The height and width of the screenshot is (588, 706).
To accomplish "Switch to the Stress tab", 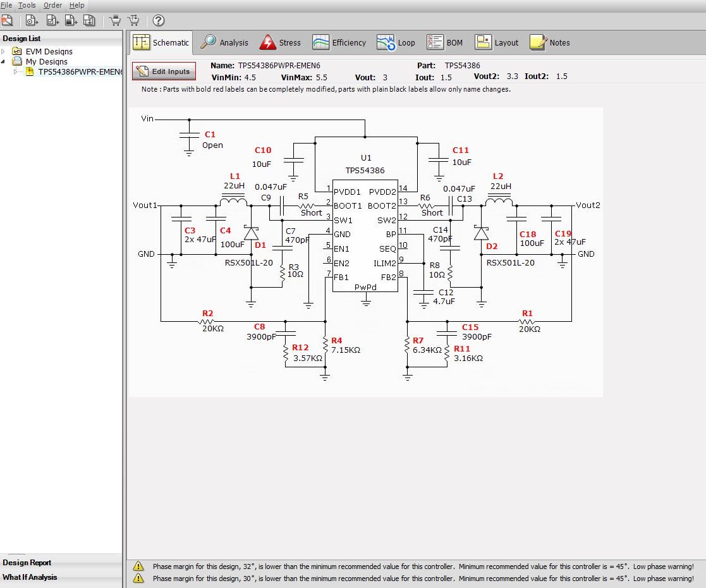I will [x=280, y=42].
